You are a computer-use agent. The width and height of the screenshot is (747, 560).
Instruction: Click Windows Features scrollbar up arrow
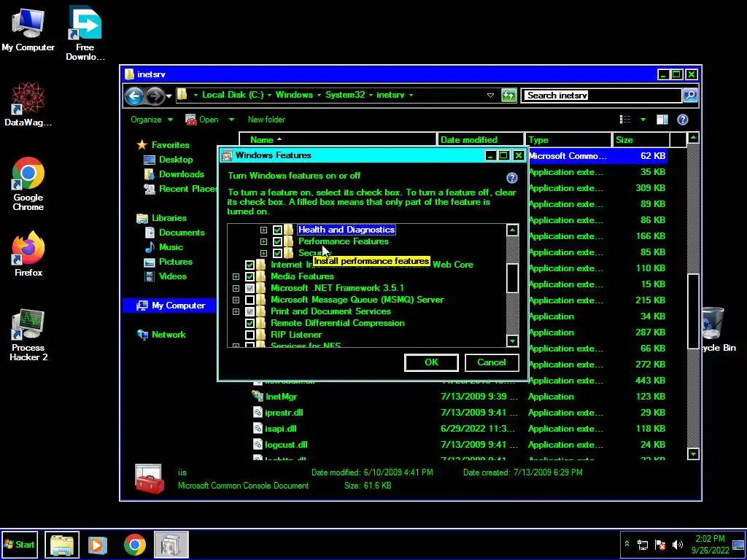point(512,230)
